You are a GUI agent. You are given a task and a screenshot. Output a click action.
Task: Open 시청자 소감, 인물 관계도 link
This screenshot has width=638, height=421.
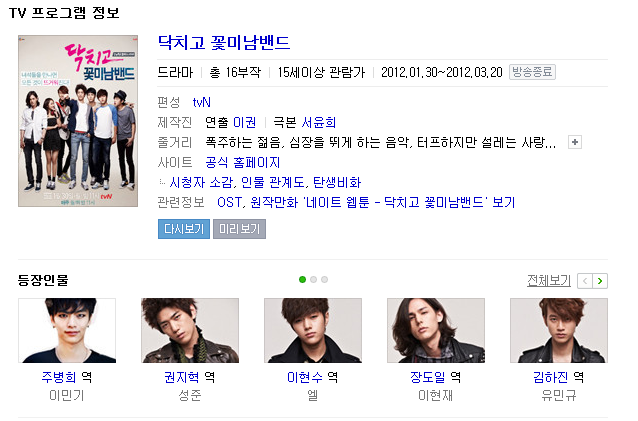click(x=265, y=183)
